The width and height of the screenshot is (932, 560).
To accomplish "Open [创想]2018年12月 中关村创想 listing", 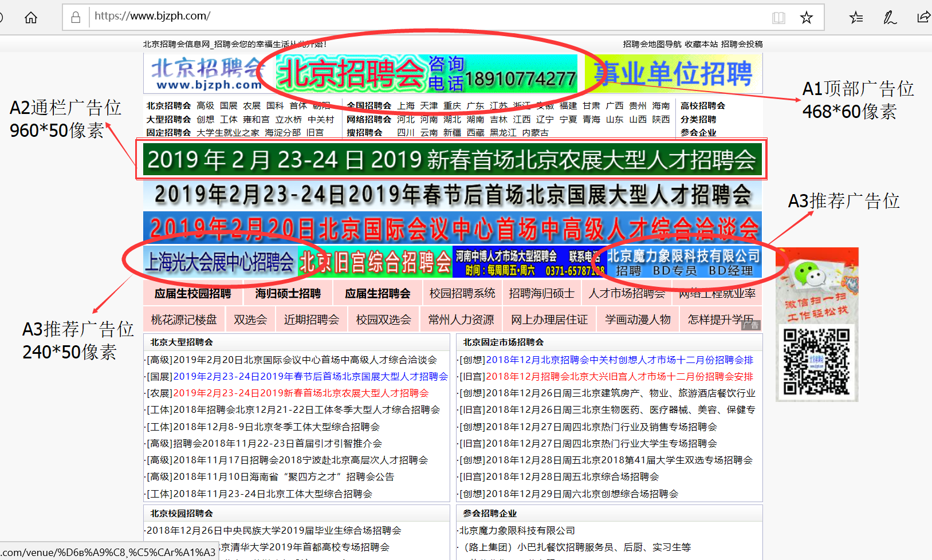I will (x=607, y=360).
